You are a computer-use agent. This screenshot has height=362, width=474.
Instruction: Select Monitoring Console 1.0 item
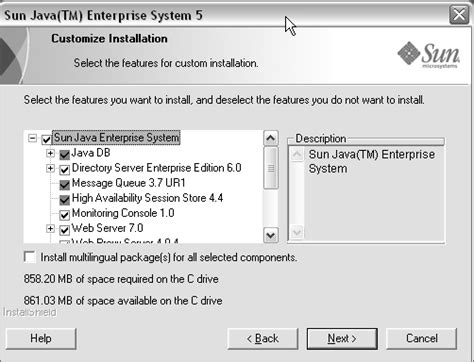pos(123,213)
